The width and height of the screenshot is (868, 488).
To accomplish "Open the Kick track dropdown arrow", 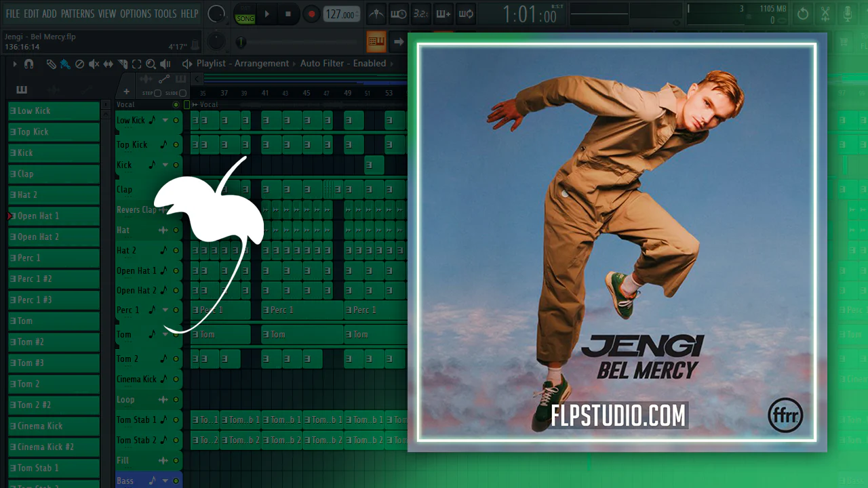I will 165,165.
